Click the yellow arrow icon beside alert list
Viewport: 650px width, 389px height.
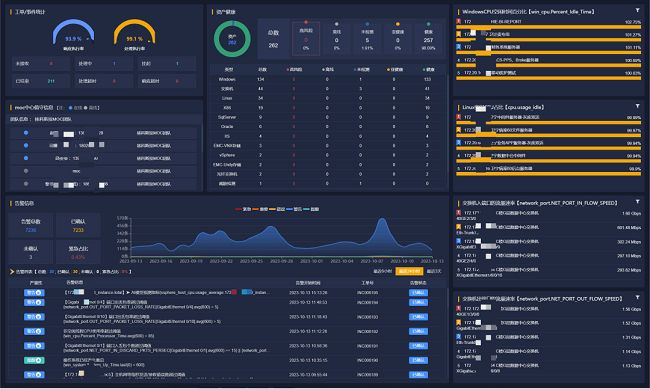tap(12, 272)
